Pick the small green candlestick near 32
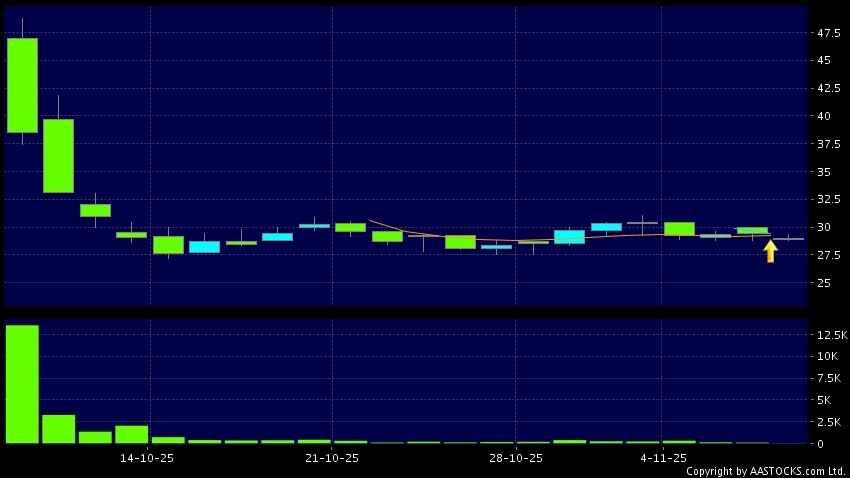 point(95,210)
